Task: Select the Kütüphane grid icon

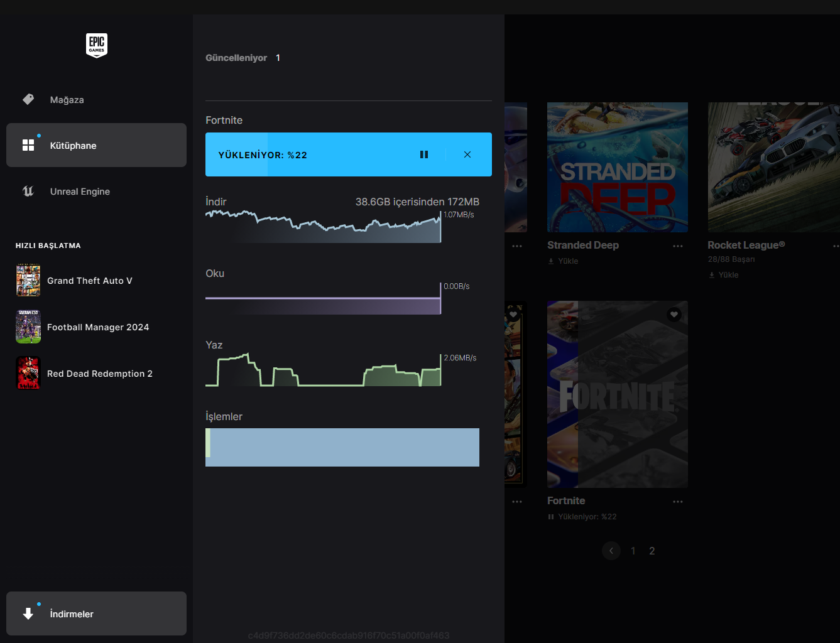Action: tap(28, 145)
